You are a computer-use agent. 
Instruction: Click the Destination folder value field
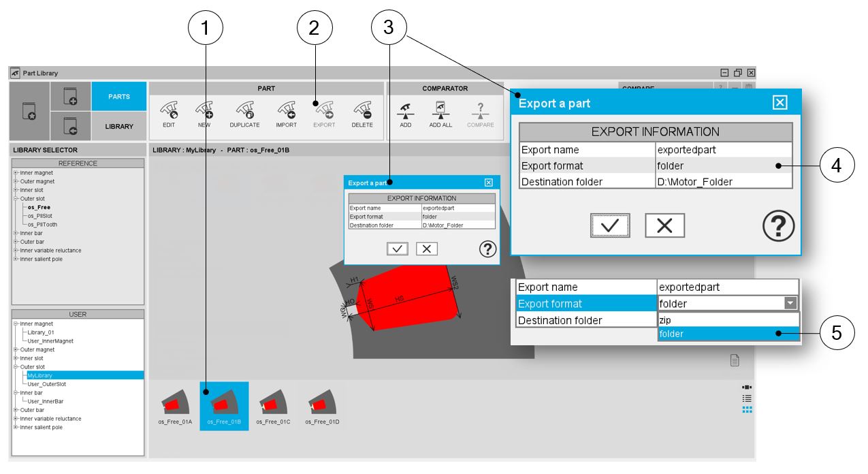724,182
